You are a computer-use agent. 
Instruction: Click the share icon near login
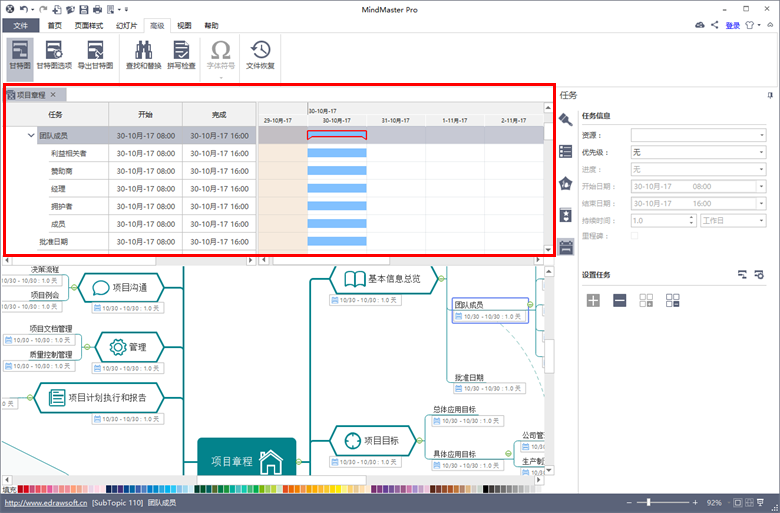(x=715, y=25)
